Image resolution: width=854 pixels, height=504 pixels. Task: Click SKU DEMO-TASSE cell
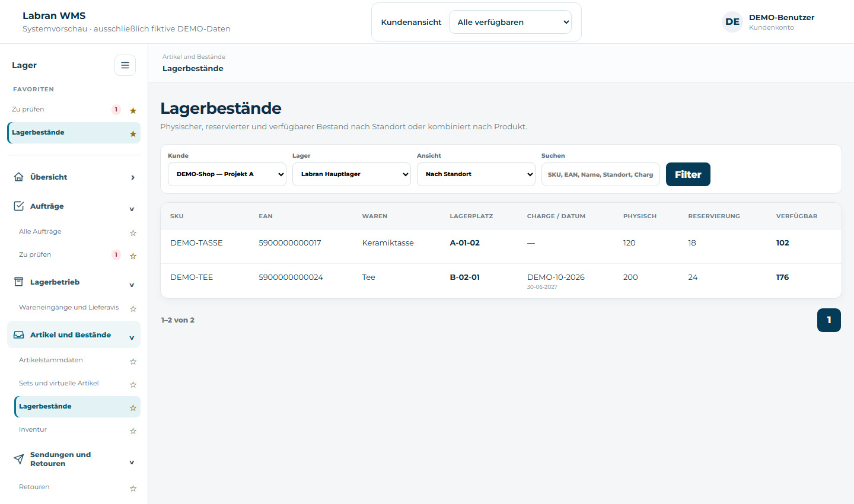point(196,243)
